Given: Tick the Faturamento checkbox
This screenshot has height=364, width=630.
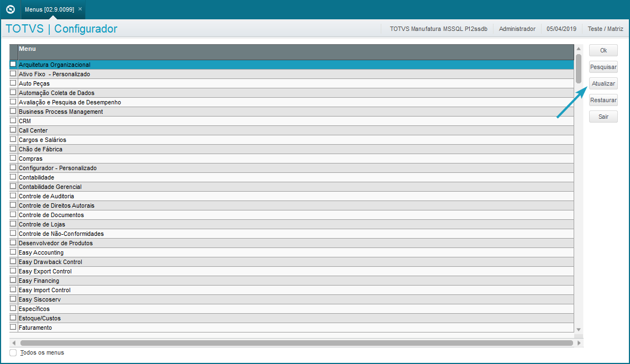Looking at the screenshot, I should tap(13, 328).
